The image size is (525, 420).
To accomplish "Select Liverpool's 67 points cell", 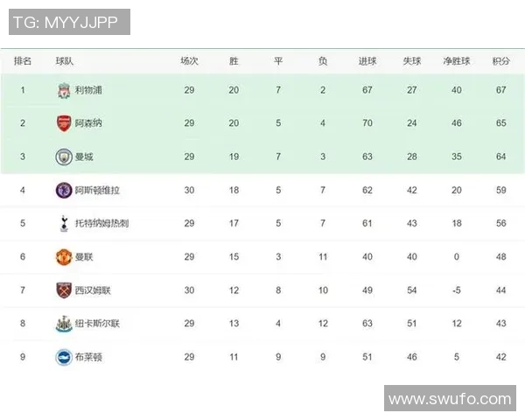I will point(500,90).
